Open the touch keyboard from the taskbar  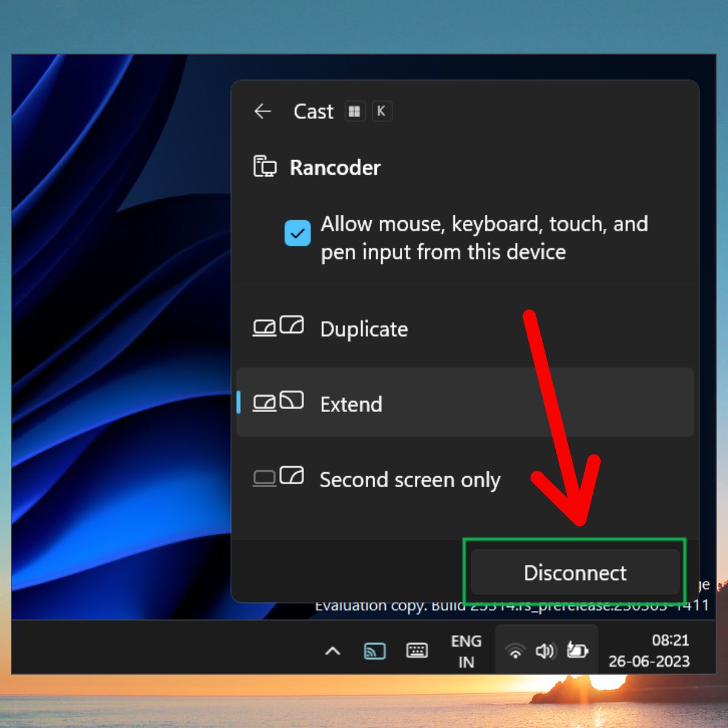point(417,651)
